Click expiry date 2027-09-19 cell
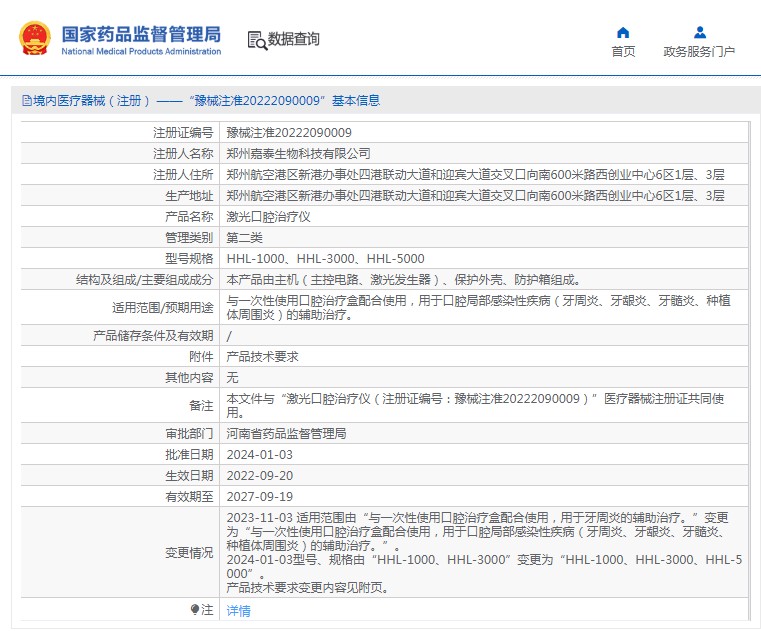 click(x=259, y=497)
